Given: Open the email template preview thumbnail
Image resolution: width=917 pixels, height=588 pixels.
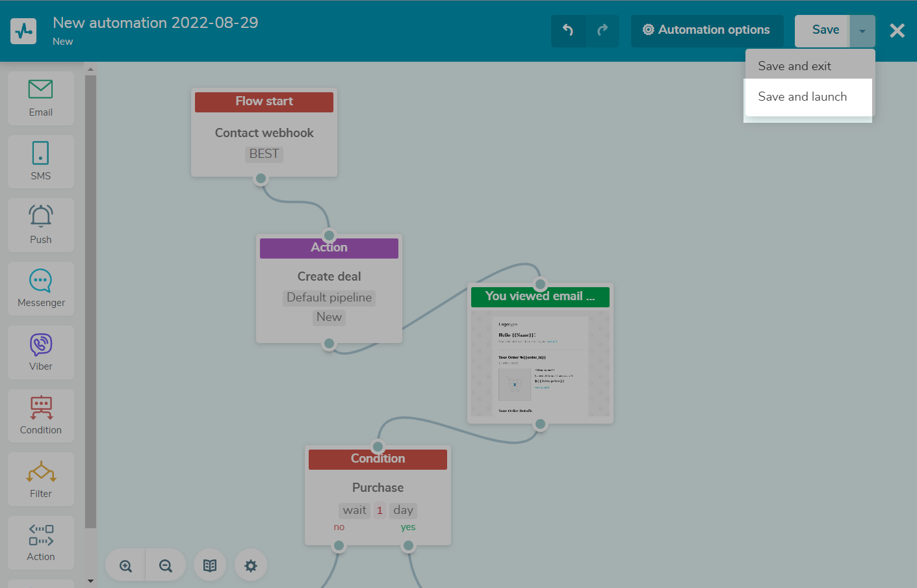Looking at the screenshot, I should point(540,364).
